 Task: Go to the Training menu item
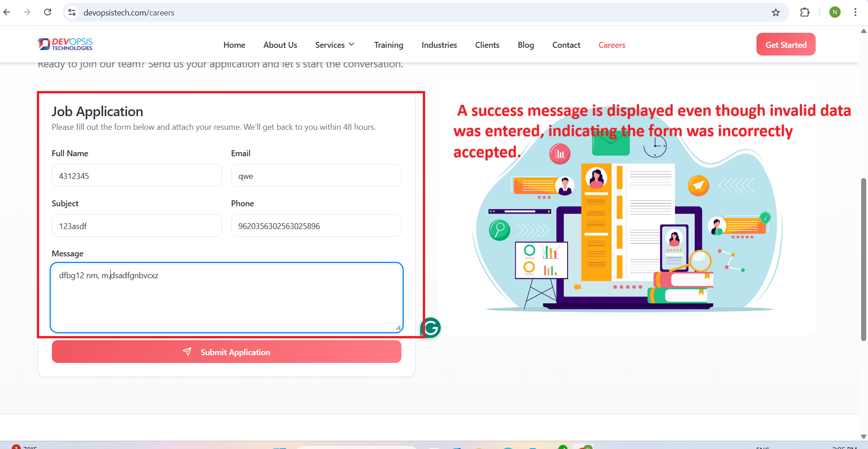point(388,45)
